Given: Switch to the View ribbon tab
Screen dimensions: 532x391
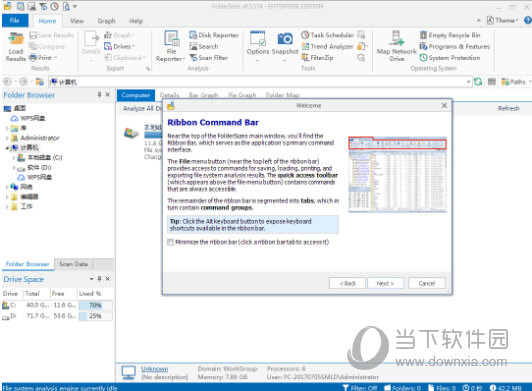Looking at the screenshot, I should point(77,21).
